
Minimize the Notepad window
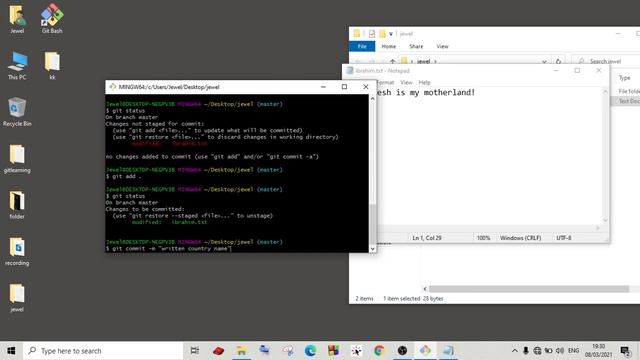556,71
